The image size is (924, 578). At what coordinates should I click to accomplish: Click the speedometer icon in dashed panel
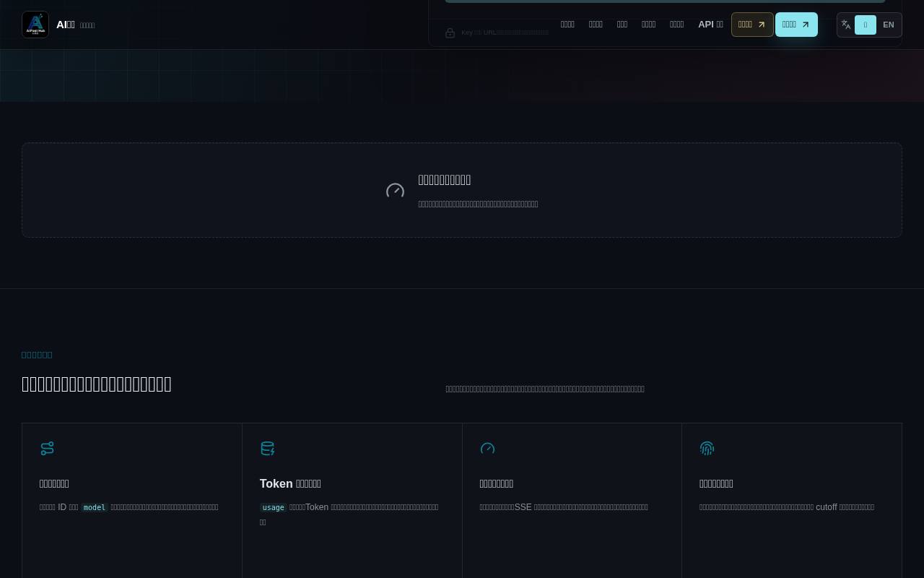coord(395,191)
